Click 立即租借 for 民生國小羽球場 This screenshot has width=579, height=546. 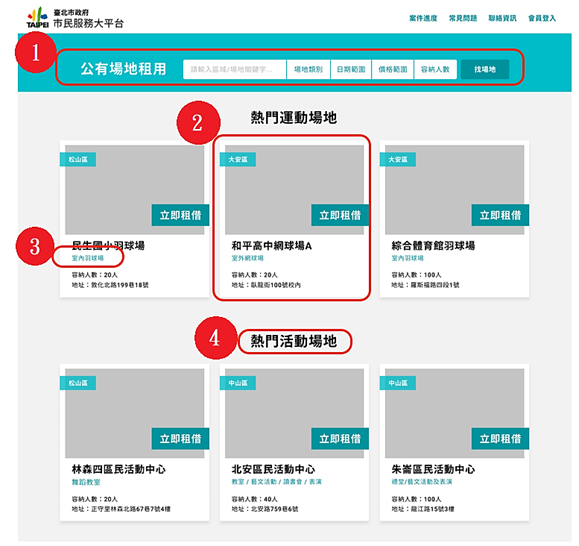coord(180,215)
